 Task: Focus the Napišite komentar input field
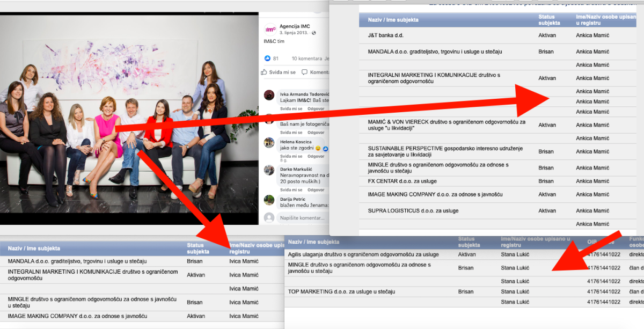(x=303, y=218)
